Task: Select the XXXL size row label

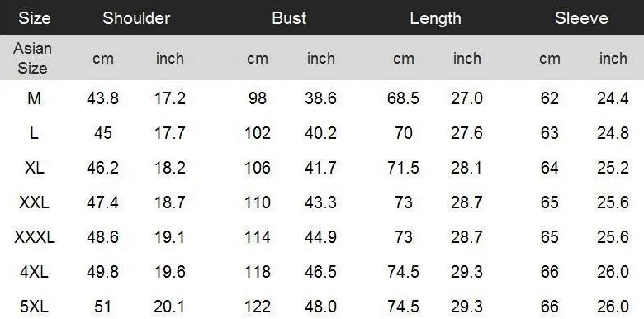Action: 34,237
